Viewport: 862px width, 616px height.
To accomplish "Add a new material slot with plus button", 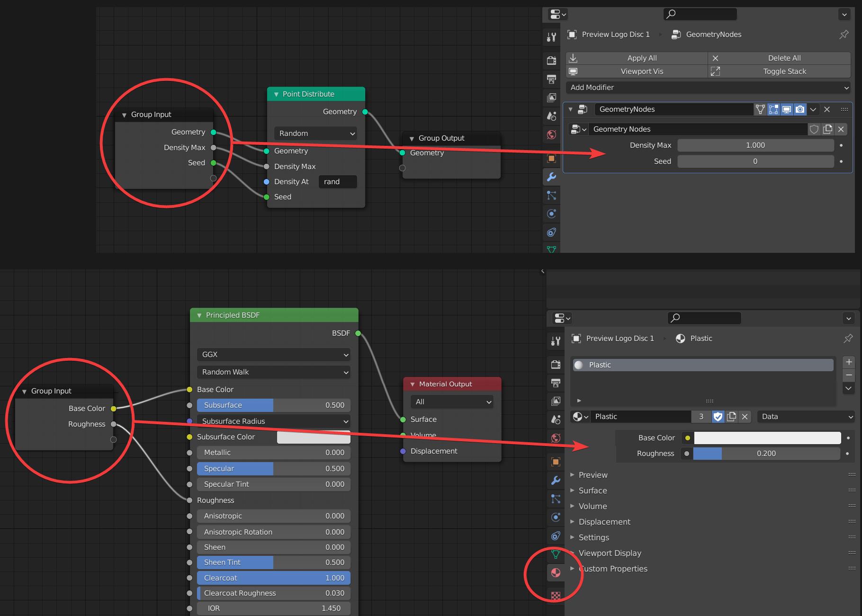I will point(849,362).
